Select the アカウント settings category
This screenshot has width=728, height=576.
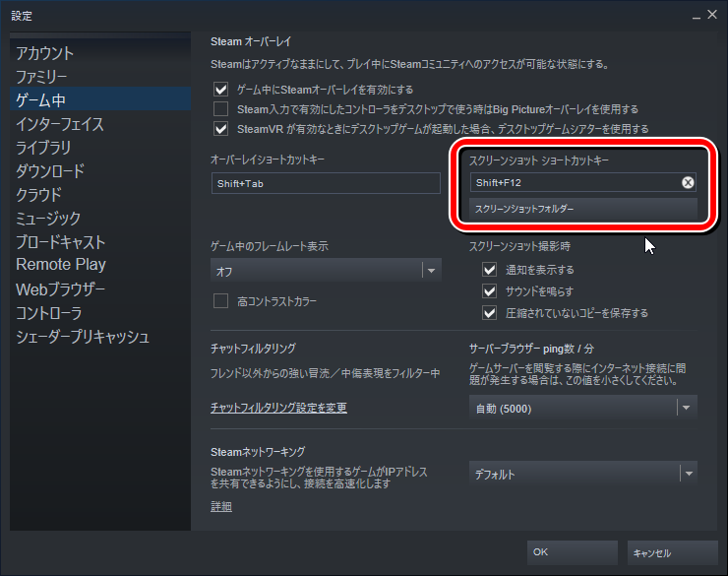(100, 53)
